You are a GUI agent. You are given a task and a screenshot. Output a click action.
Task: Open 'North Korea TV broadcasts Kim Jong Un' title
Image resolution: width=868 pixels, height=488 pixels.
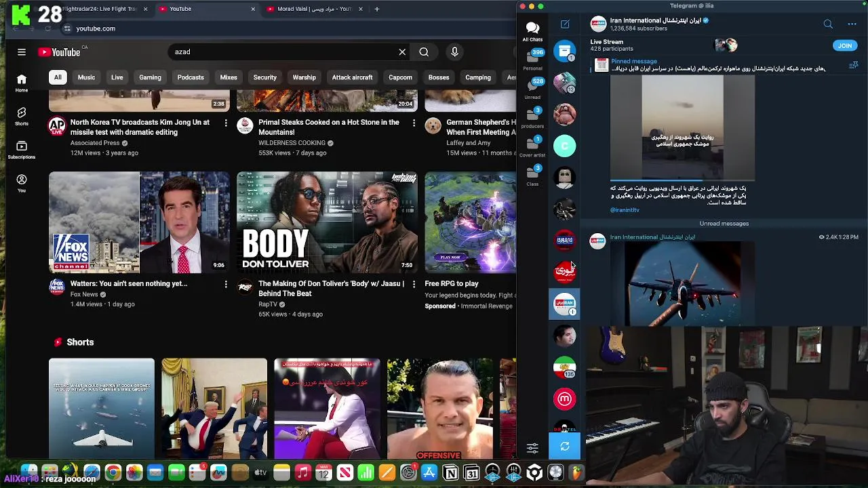point(140,127)
